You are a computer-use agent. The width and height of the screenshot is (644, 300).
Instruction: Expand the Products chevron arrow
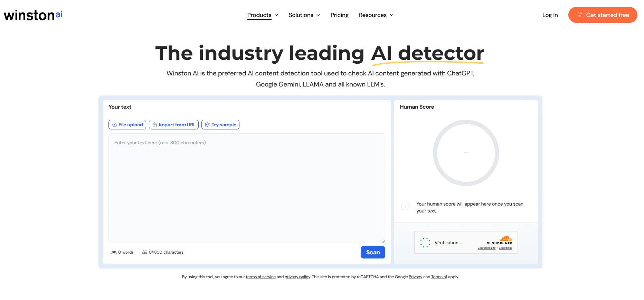276,15
